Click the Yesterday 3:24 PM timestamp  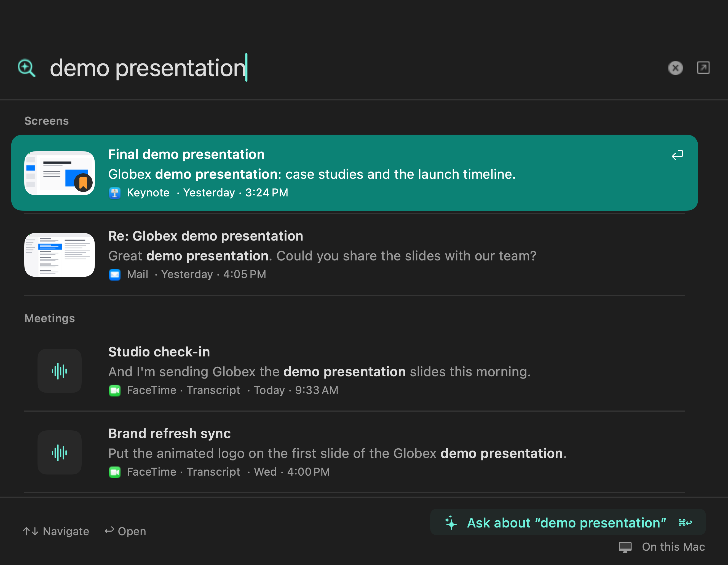pos(236,193)
